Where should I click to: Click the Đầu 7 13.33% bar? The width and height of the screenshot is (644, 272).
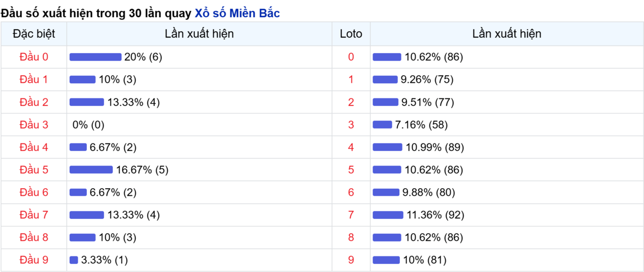click(87, 215)
